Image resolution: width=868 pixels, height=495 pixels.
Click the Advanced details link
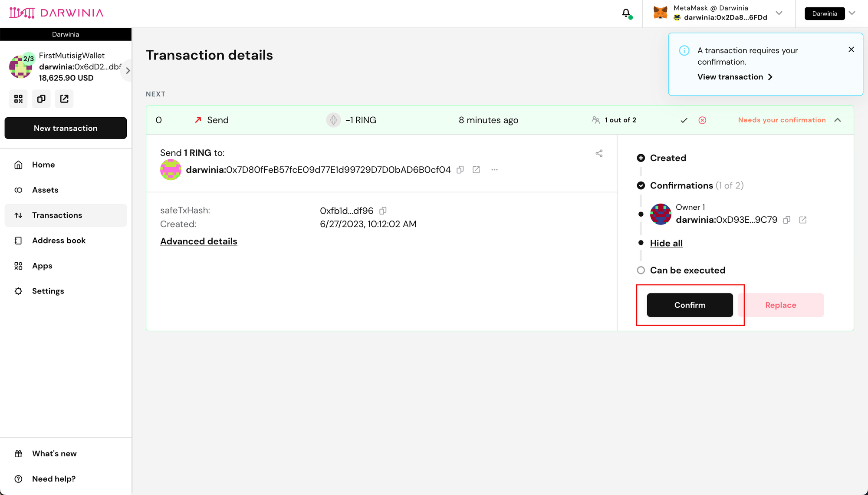(198, 241)
